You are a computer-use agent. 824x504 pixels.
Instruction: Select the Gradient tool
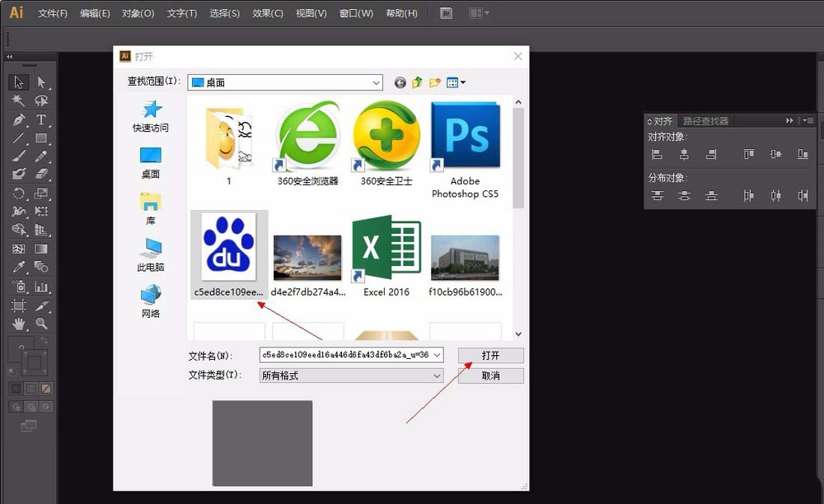tap(41, 249)
